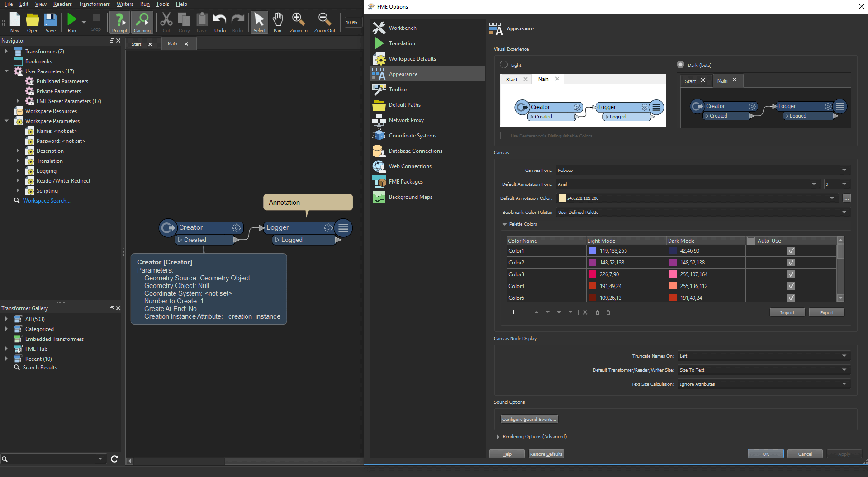Expand Rendering Options (Advanced) section
The width and height of the screenshot is (868, 477).
[498, 437]
